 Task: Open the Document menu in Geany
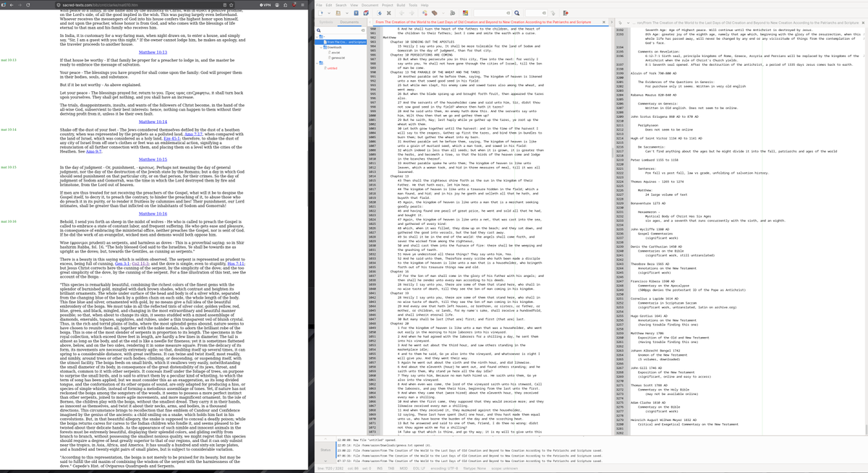coord(370,5)
